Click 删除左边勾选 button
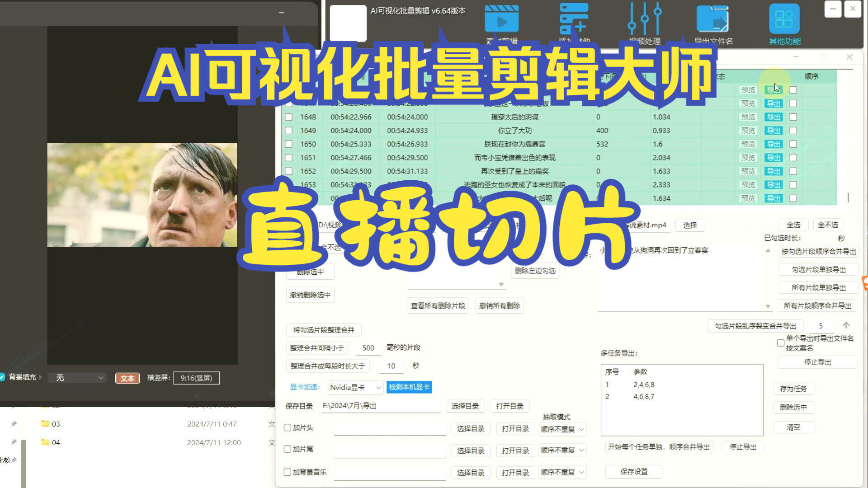This screenshot has width=868, height=488. click(535, 270)
